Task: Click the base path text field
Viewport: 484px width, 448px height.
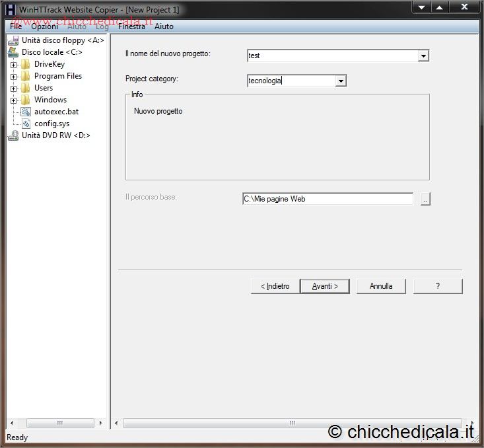Action: tap(327, 199)
